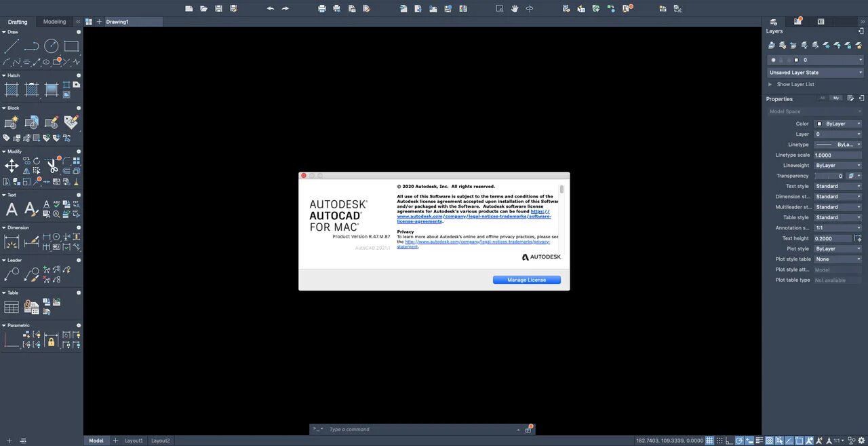Click the Create Block icon
This screenshot has width=868, height=446.
click(12, 122)
